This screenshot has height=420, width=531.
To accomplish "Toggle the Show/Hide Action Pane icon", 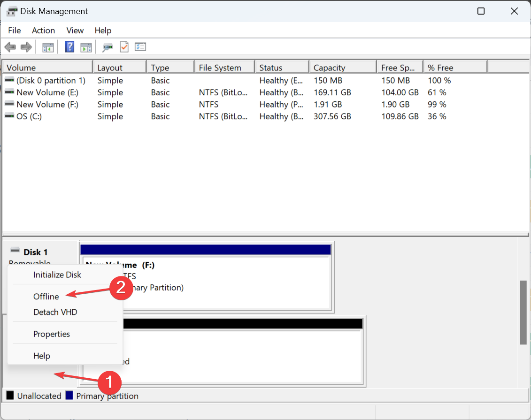I will tap(85, 46).
